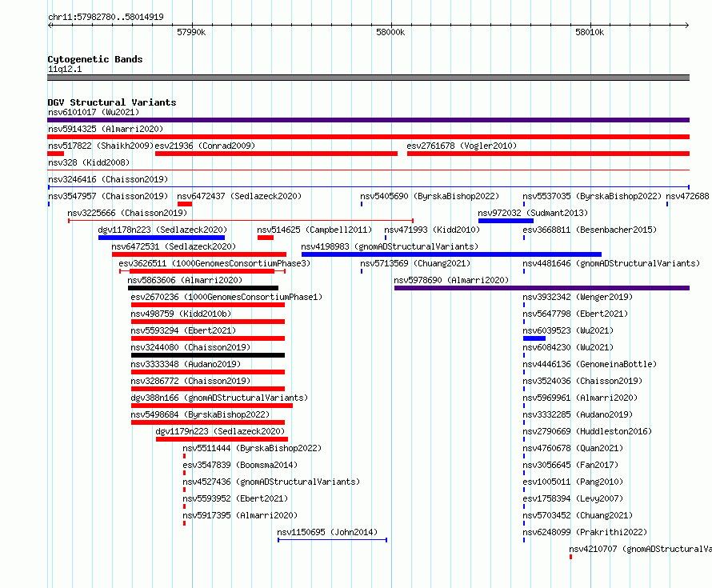The width and height of the screenshot is (712, 588).
Task: Open the nsv5978690 (Almarri2020) label
Action: 451,280
